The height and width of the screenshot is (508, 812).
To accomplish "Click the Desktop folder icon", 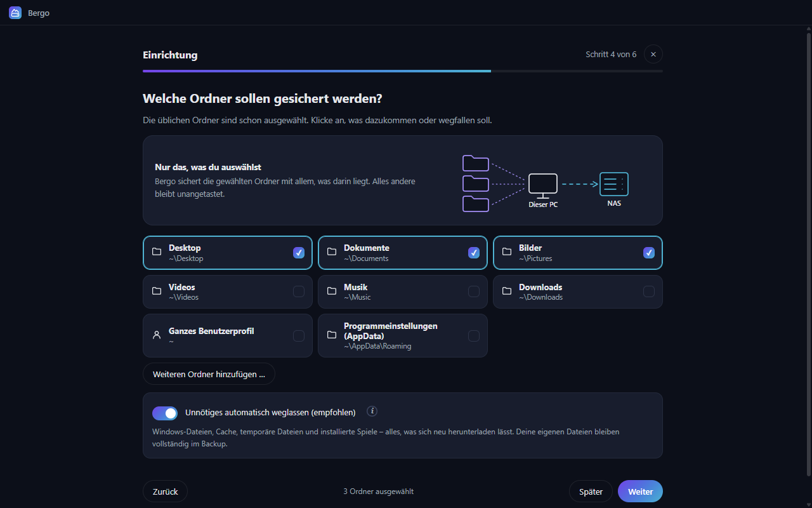I will point(157,252).
